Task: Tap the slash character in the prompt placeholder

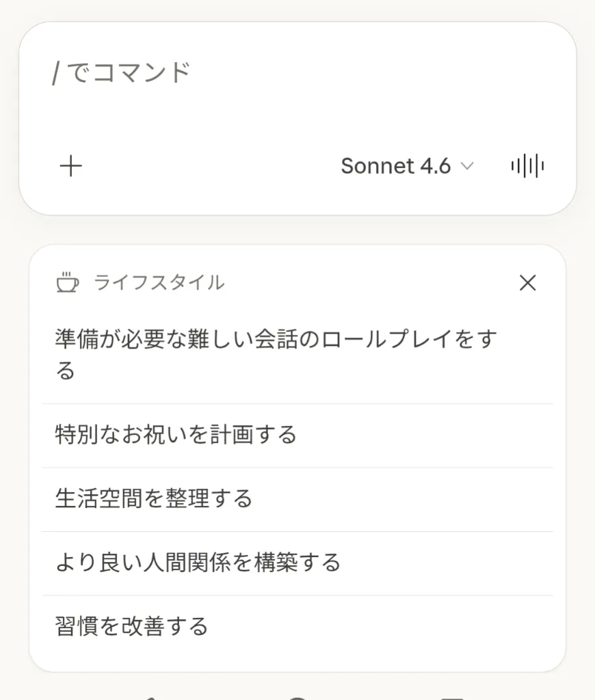Action: coord(56,72)
